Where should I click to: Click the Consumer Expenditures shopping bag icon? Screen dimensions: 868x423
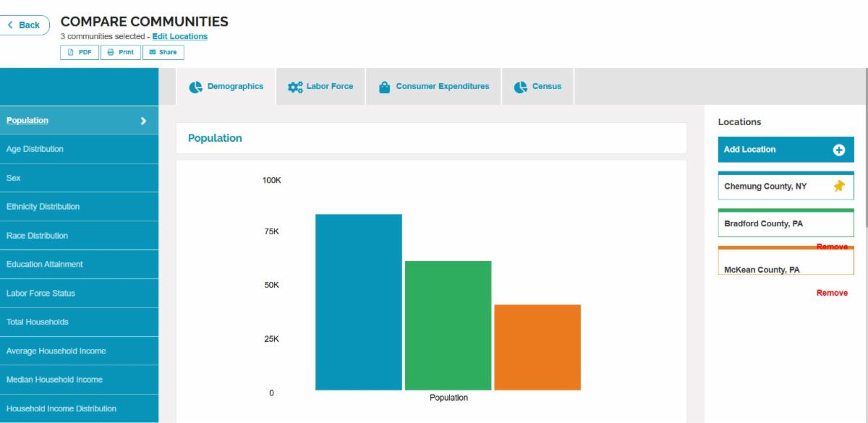[384, 87]
